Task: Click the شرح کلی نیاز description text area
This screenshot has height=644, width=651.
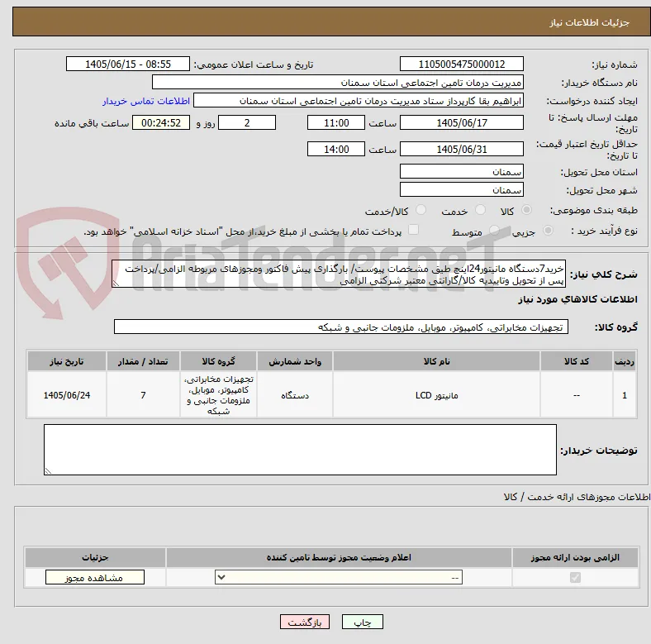Action: click(x=339, y=274)
